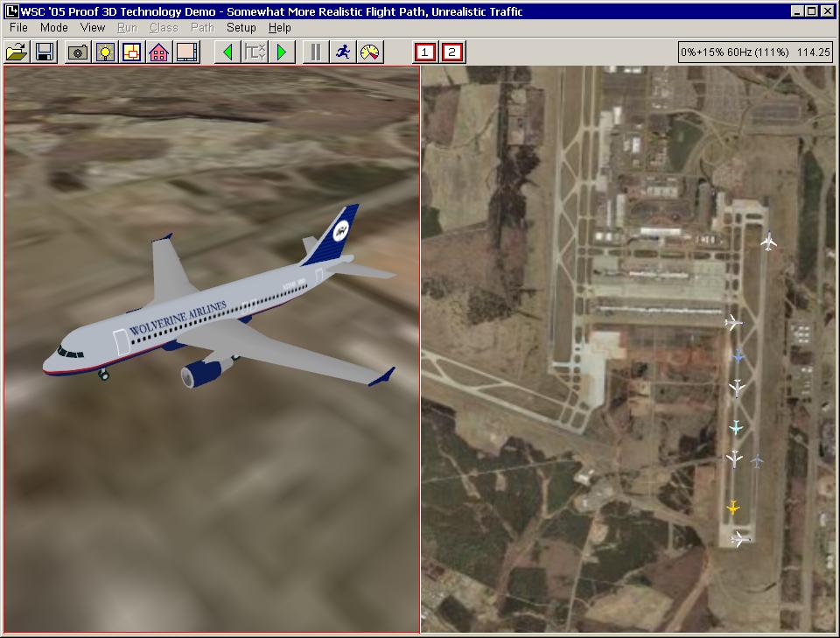The image size is (840, 638).
Task: Minimize the Proof 3D window
Action: coord(797,11)
